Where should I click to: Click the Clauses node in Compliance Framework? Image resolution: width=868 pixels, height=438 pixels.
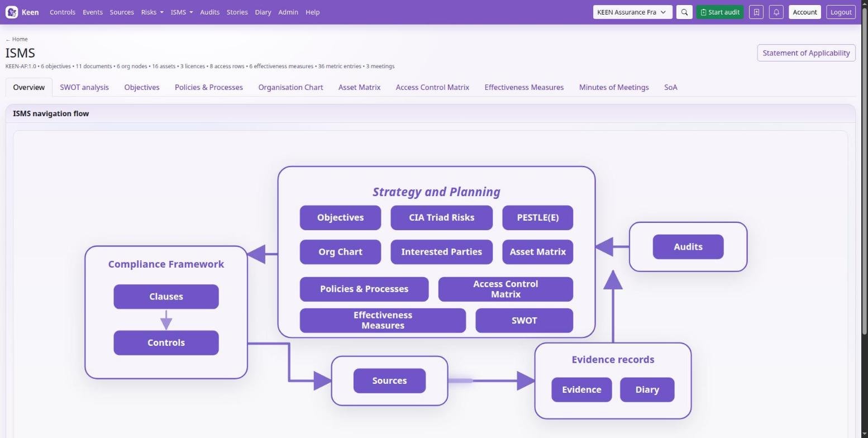point(166,297)
